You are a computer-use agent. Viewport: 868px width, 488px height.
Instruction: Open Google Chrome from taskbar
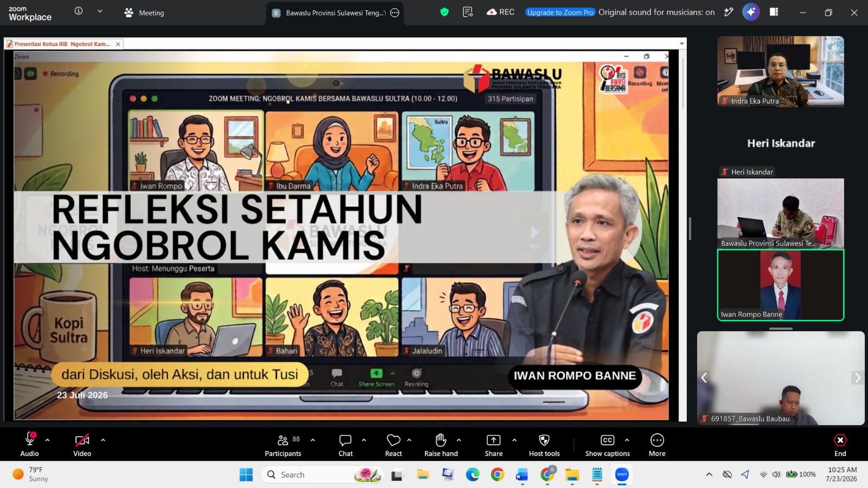coord(497,475)
